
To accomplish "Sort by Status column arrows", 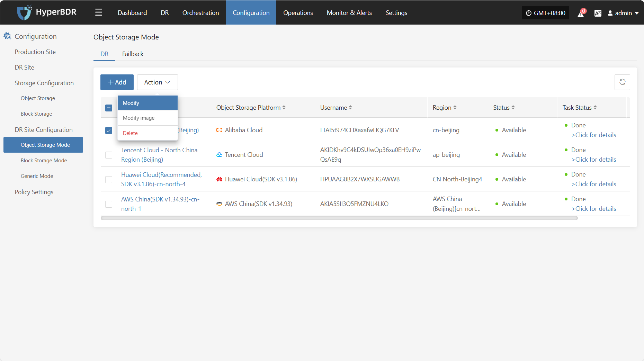I will (513, 107).
